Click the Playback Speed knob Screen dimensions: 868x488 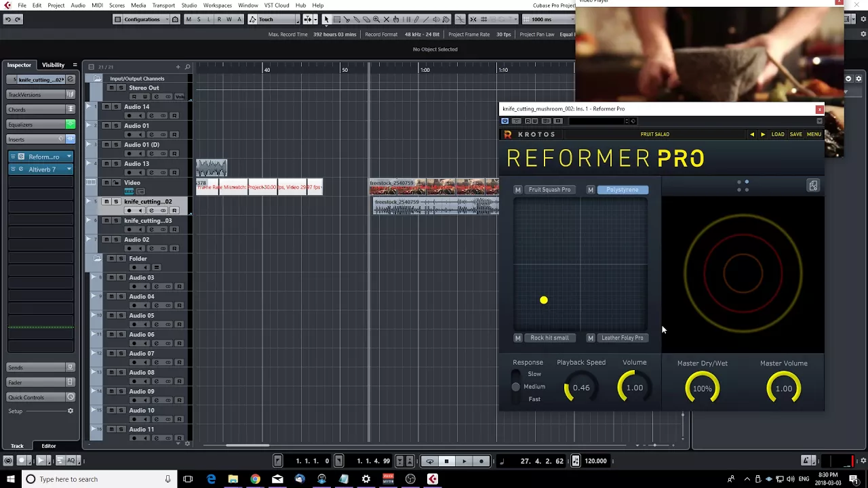580,388
